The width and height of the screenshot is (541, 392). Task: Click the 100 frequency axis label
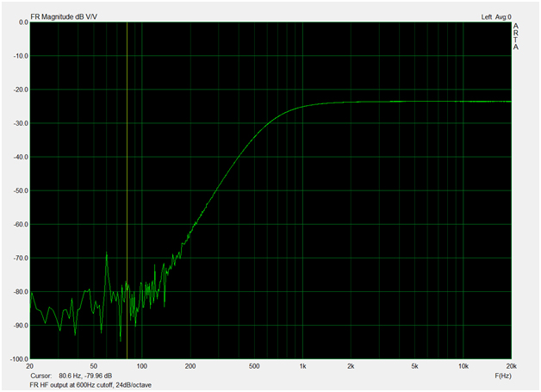click(x=142, y=366)
